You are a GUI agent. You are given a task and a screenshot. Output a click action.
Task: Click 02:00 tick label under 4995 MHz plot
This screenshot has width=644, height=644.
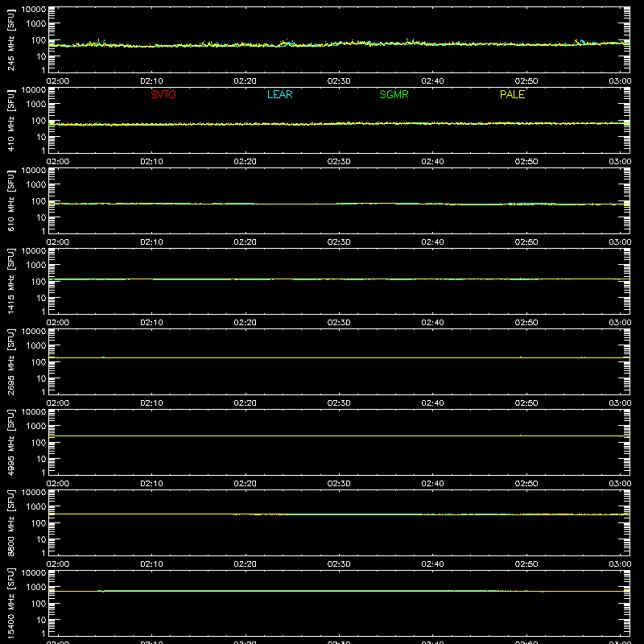[58, 484]
